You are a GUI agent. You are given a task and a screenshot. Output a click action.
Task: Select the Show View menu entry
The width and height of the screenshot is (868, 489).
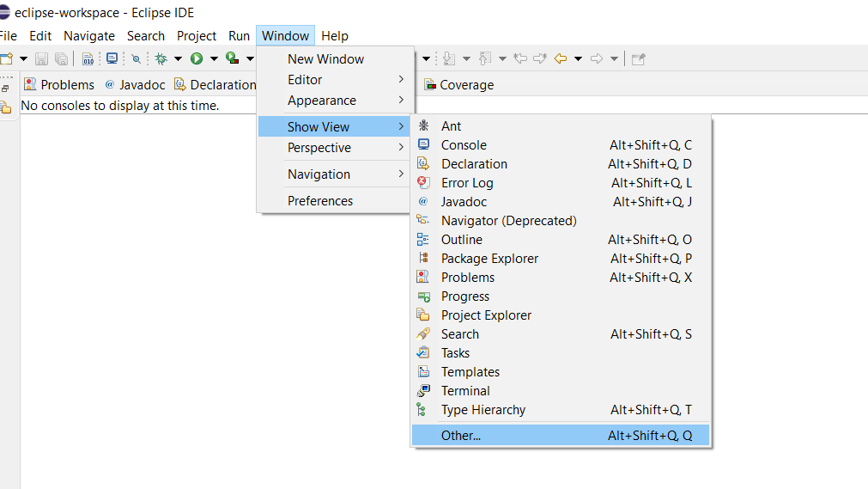point(334,127)
